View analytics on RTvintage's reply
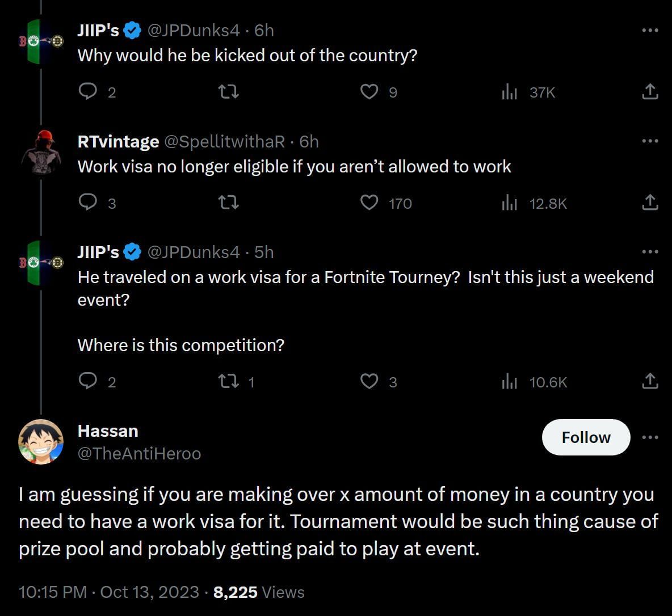 (x=509, y=202)
